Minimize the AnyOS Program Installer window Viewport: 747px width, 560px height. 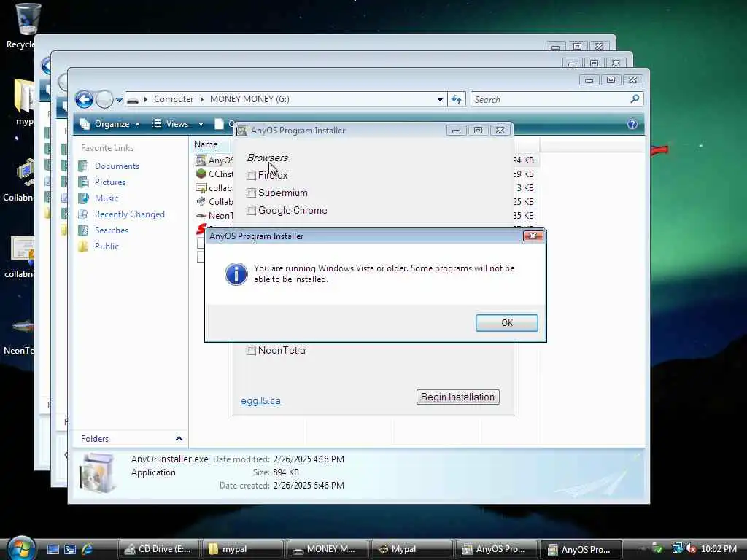pos(456,130)
